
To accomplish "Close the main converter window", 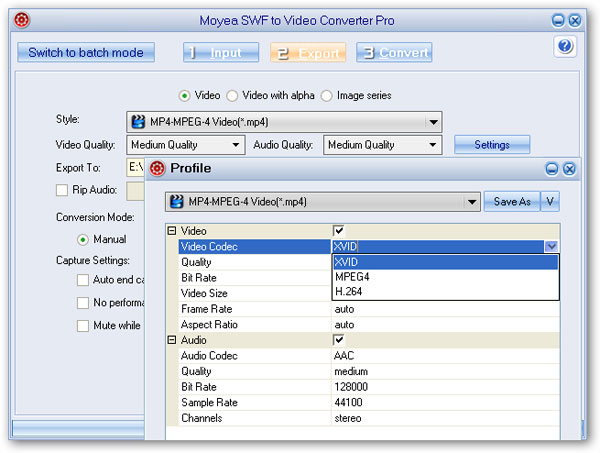I will click(575, 20).
